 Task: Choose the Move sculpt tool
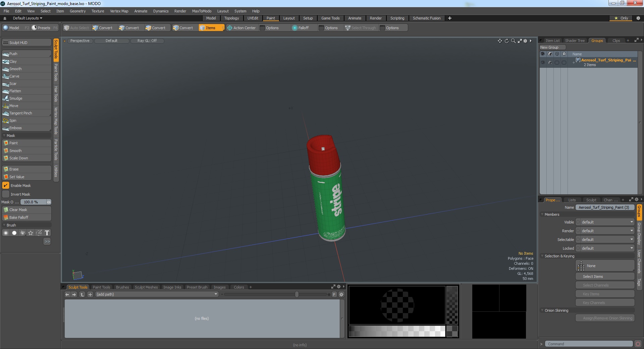point(26,106)
